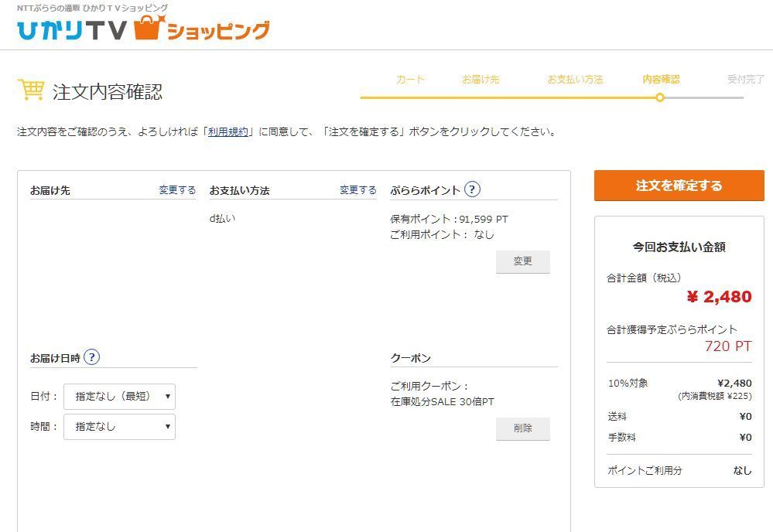Open the 利用規約 terms link
Image resolution: width=773 pixels, height=532 pixels.
(x=228, y=132)
